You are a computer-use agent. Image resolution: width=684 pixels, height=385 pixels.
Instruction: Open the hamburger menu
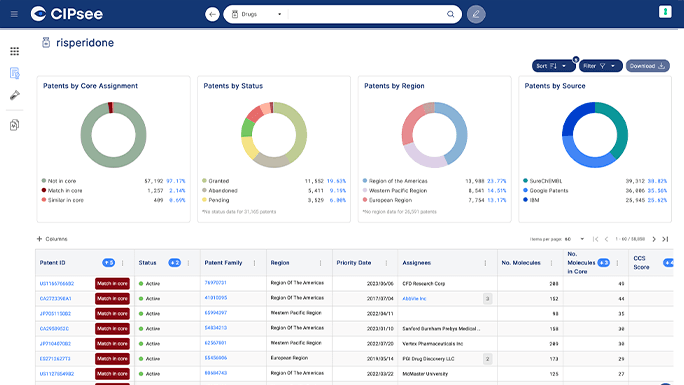(14, 14)
